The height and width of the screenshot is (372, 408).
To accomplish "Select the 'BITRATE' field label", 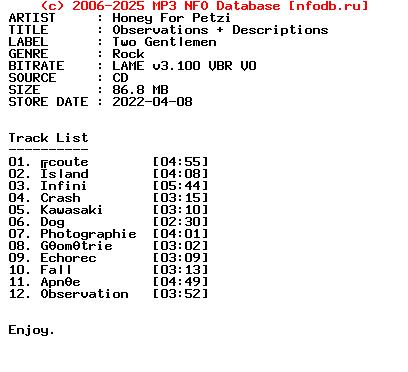I will [x=36, y=66].
